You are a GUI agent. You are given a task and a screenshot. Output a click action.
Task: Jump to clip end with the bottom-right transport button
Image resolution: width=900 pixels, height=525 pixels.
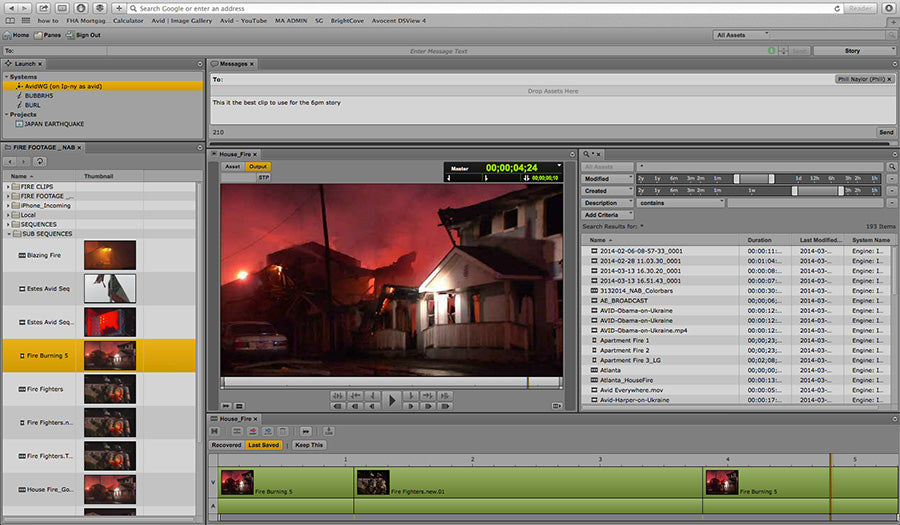tap(445, 406)
